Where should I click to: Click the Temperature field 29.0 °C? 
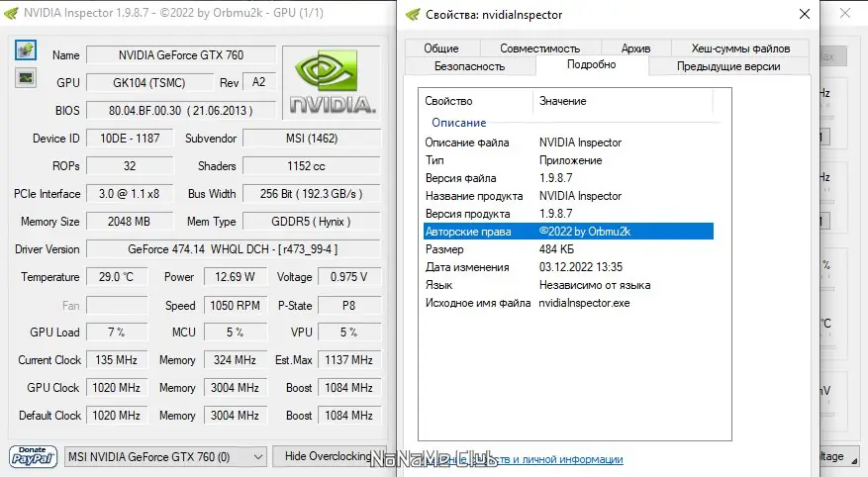coord(117,277)
